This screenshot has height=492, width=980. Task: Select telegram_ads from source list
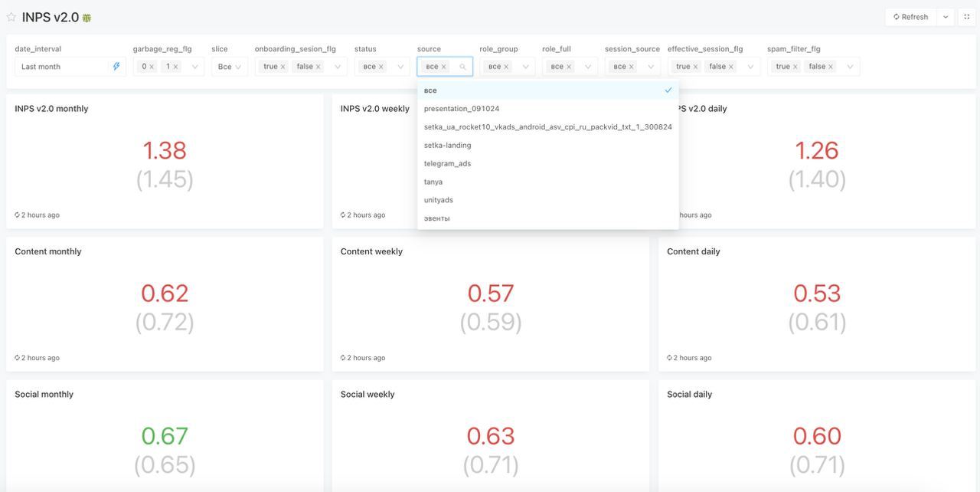point(448,163)
